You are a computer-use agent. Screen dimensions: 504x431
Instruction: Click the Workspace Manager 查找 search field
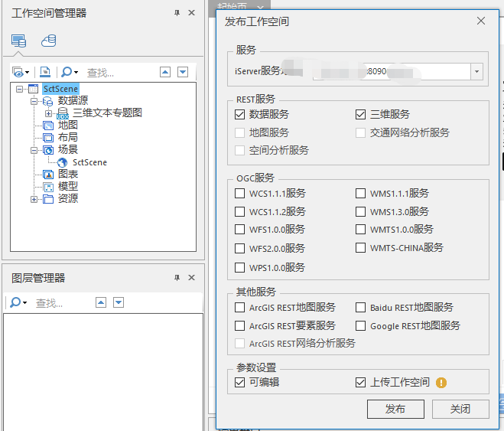pos(121,73)
